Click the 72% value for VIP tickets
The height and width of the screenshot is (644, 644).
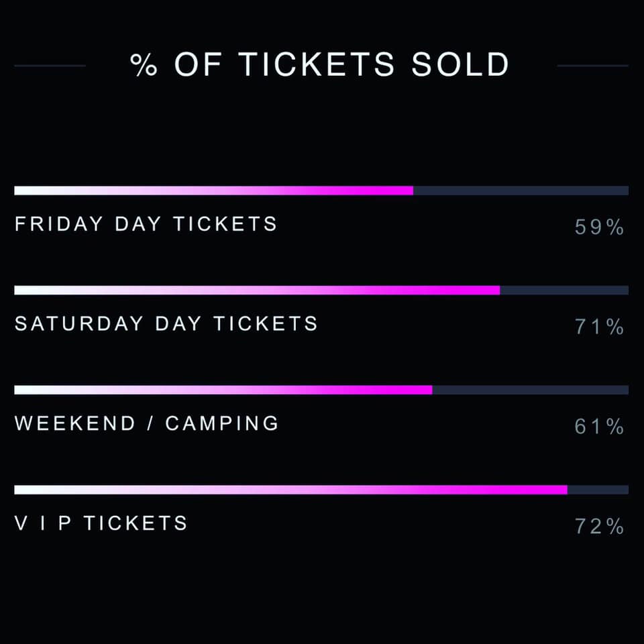[599, 527]
